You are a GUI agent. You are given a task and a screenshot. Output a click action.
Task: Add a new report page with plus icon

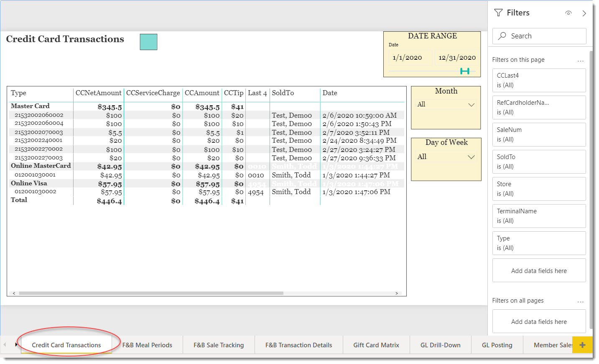(582, 345)
